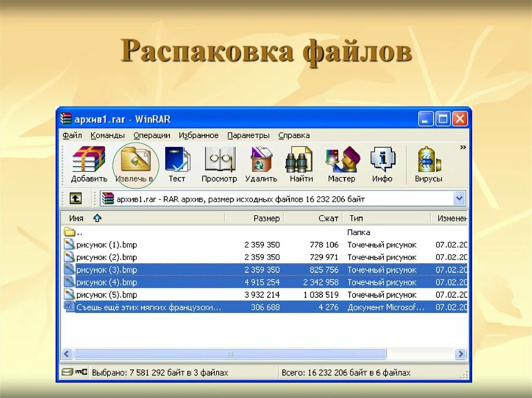Sort by Размер column header
The height and width of the screenshot is (398, 532).
coord(254,218)
